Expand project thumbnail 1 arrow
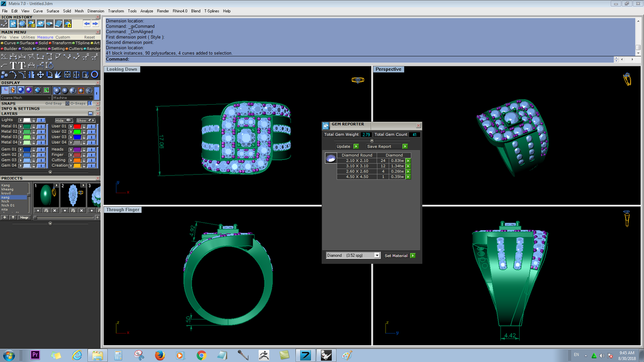 click(56, 185)
